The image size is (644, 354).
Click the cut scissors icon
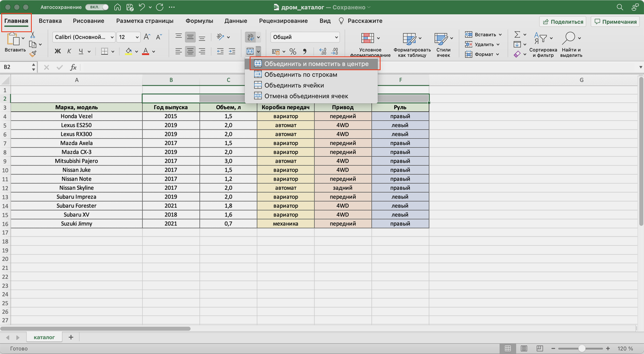33,36
